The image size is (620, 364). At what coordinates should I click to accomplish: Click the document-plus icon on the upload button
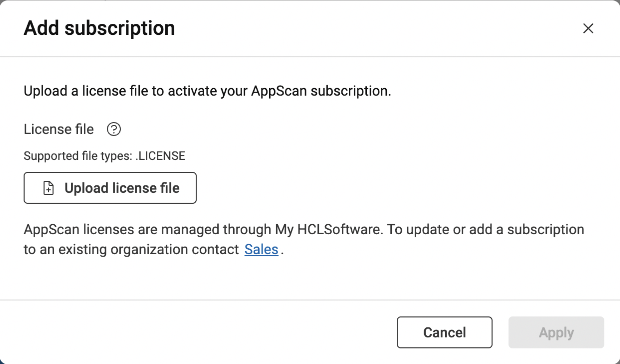click(x=48, y=188)
